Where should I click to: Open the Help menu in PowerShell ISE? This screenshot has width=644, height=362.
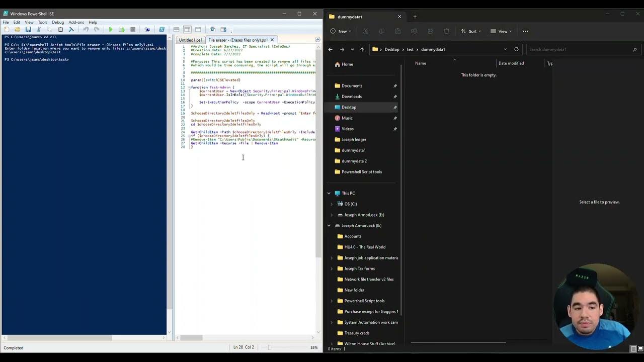(x=93, y=22)
